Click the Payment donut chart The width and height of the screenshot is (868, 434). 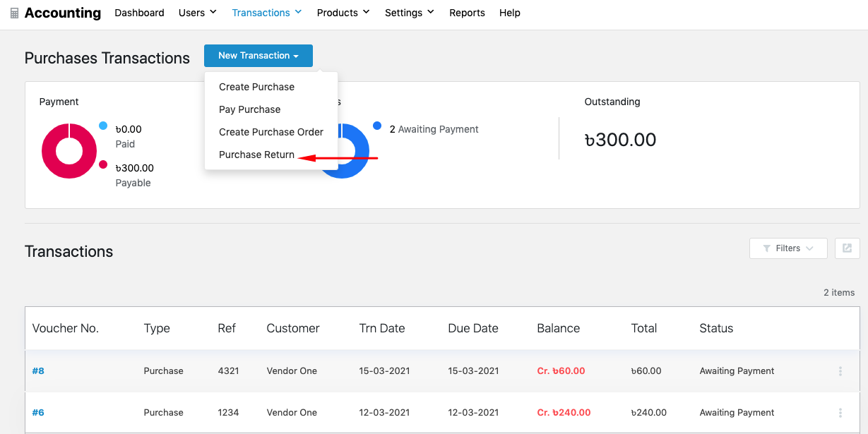[x=68, y=150]
